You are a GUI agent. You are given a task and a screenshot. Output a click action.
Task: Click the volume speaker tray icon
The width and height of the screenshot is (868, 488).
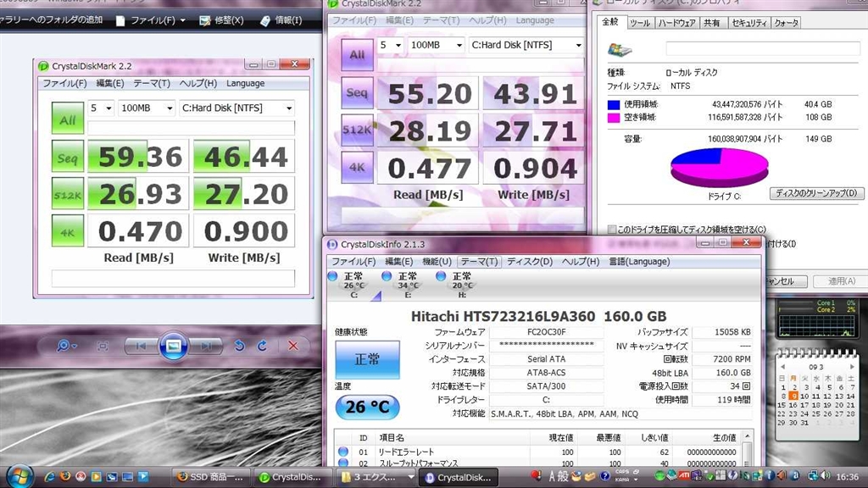tap(825, 476)
